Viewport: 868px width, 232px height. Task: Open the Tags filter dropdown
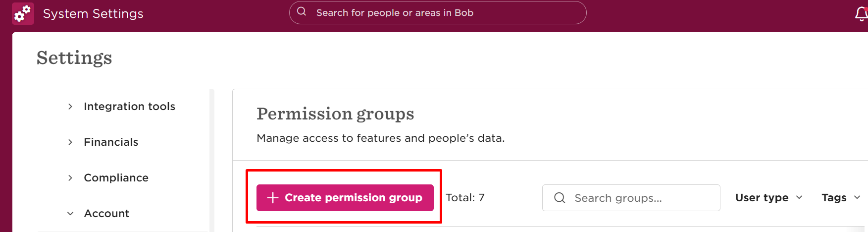841,198
